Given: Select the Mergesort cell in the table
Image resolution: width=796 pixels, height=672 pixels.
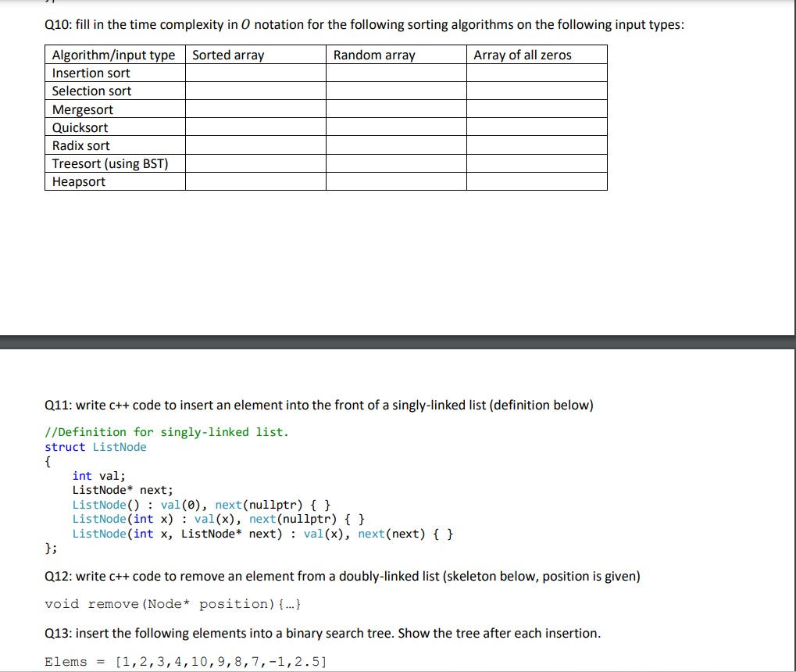Looking at the screenshot, I should [83, 109].
